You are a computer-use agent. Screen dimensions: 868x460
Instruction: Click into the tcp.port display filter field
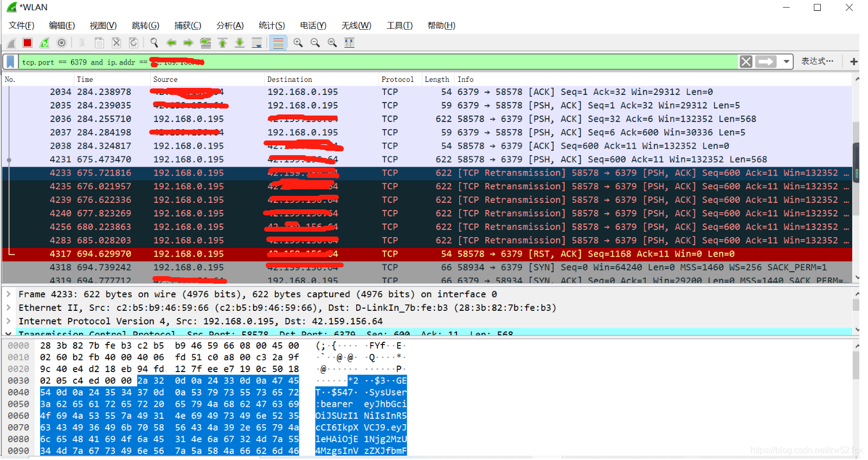(378, 62)
